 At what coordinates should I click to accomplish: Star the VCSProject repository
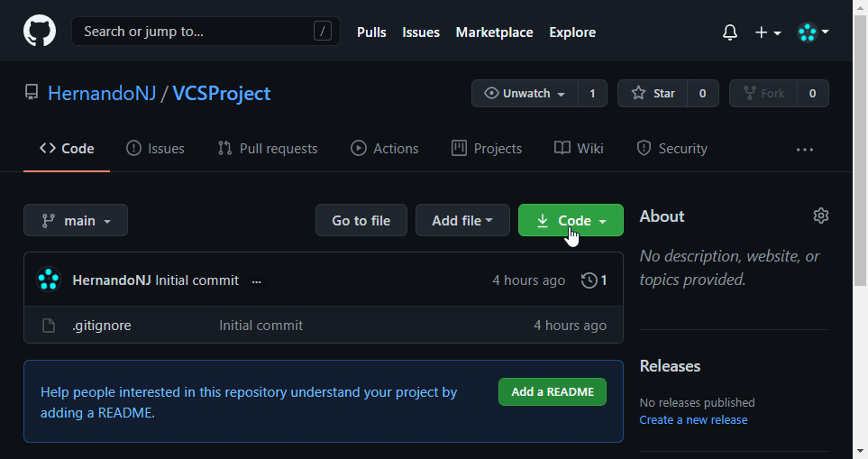[653, 94]
